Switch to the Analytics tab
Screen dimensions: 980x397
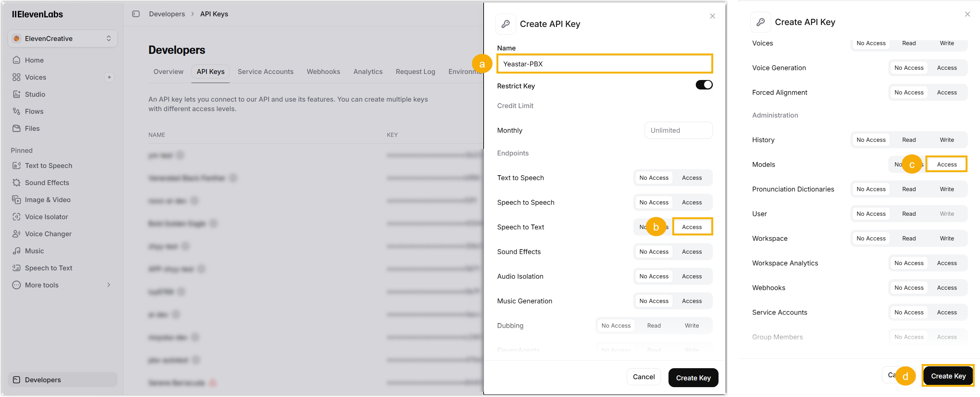point(368,72)
